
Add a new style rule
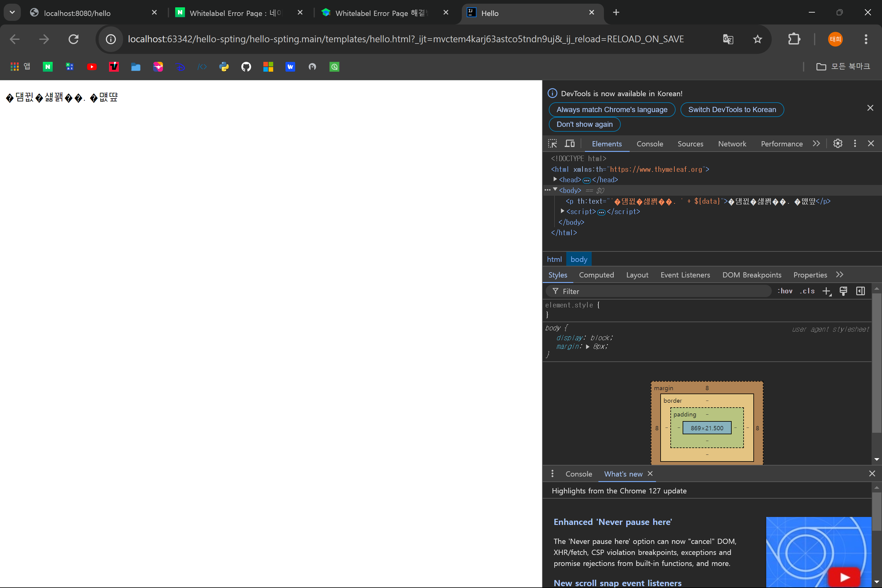pyautogui.click(x=827, y=291)
